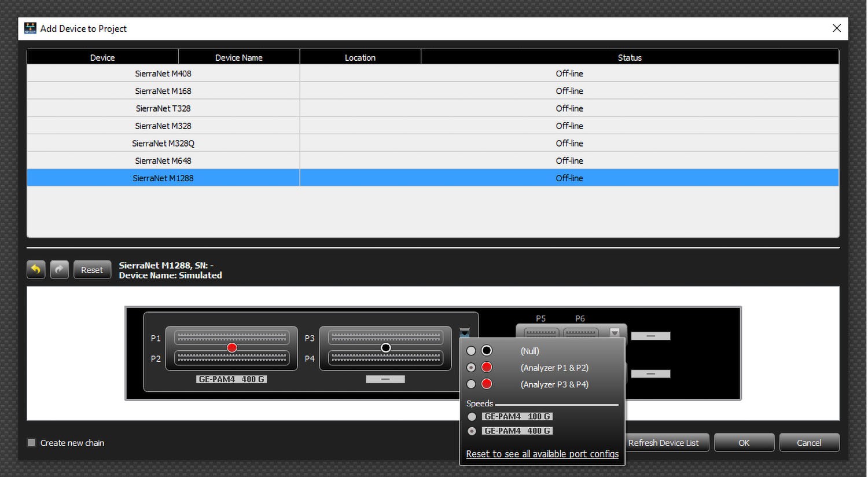Image resolution: width=868 pixels, height=477 pixels.
Task: Open the P5/P6 port config dropdown arrow
Action: (615, 332)
